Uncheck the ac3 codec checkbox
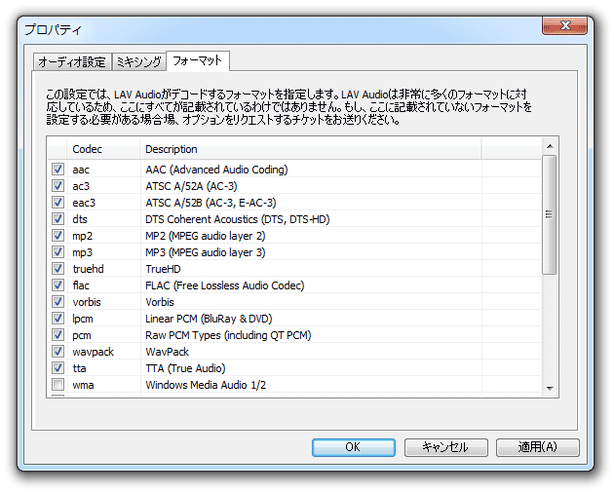This screenshot has height=493, width=614. click(x=58, y=186)
